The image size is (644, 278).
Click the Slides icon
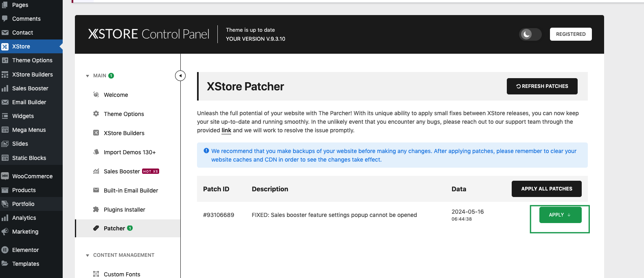click(x=5, y=144)
